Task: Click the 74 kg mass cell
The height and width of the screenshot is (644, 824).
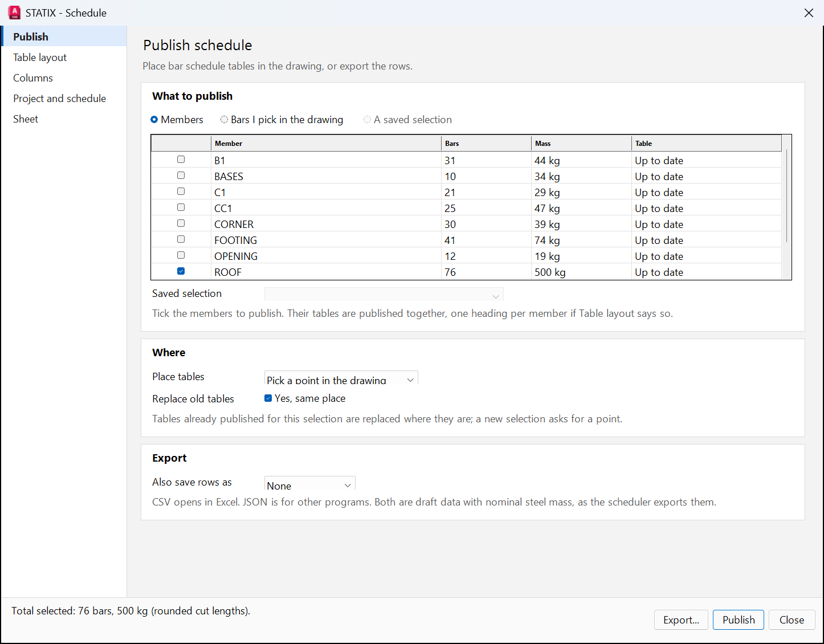Action: tap(547, 241)
